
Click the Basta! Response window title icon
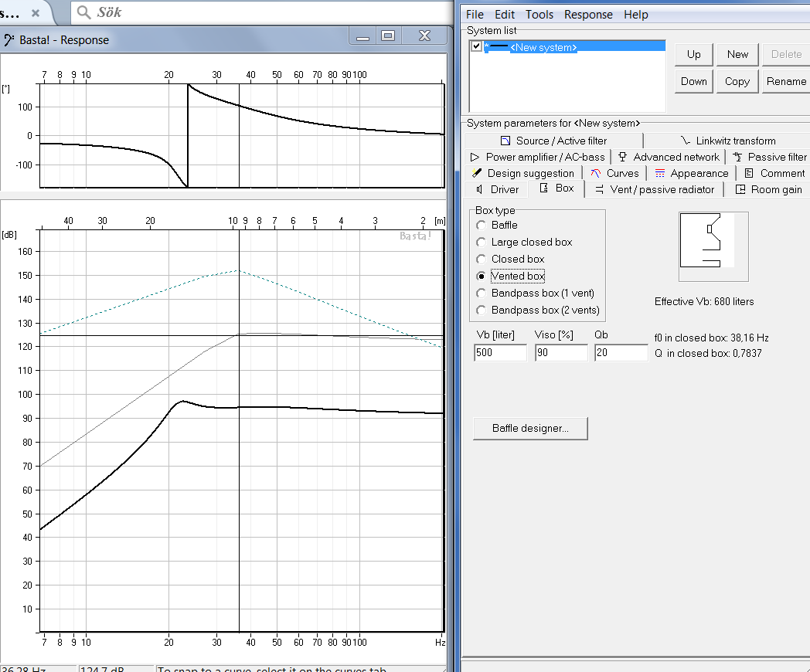coord(9,39)
